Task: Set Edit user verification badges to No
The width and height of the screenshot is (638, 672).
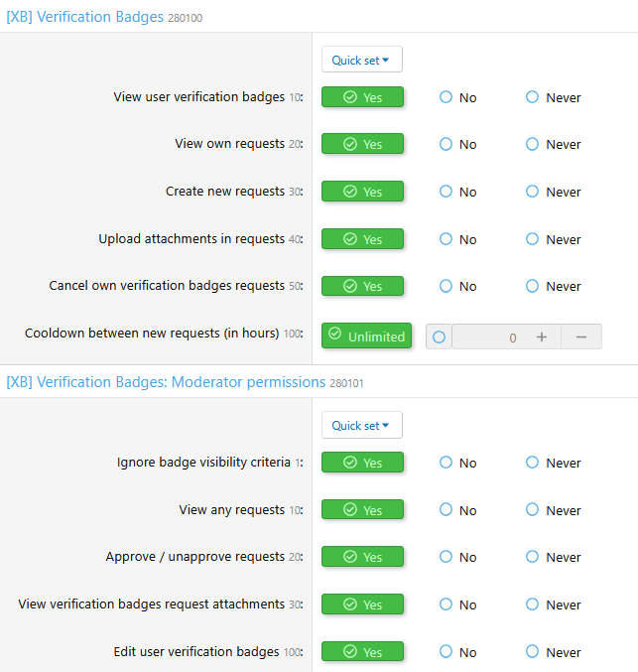Action: tap(457, 651)
